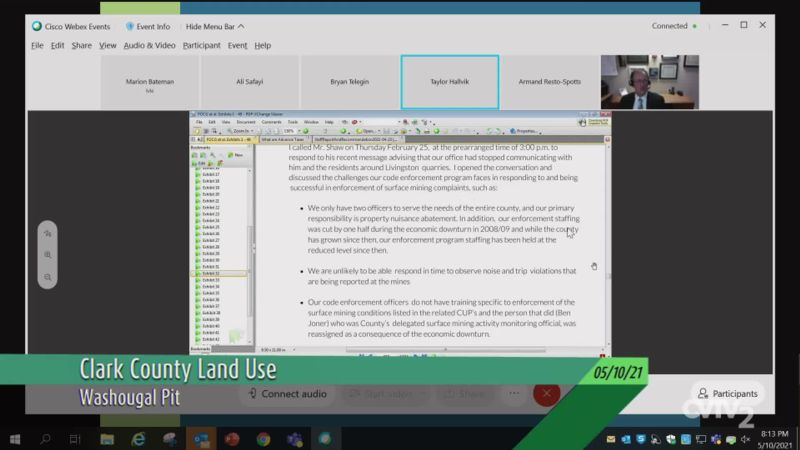Open Task View from the taskbar
The height and width of the screenshot is (450, 800).
(75, 439)
